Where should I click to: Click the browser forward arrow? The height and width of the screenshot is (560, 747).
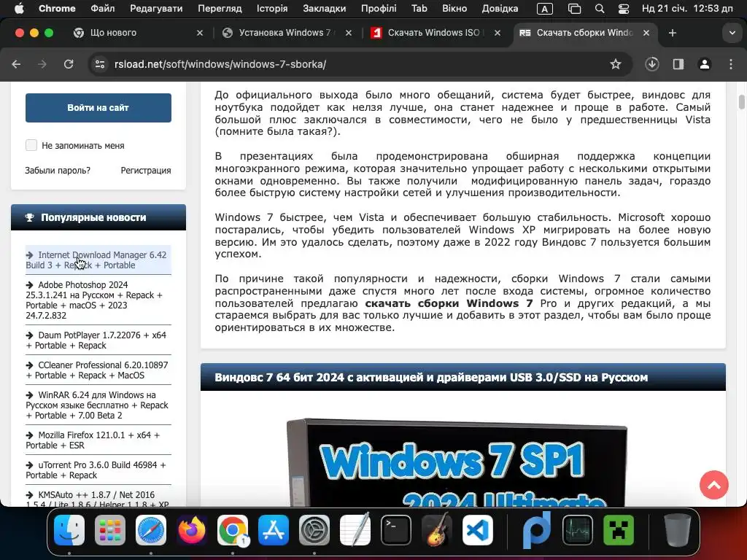pos(42,64)
